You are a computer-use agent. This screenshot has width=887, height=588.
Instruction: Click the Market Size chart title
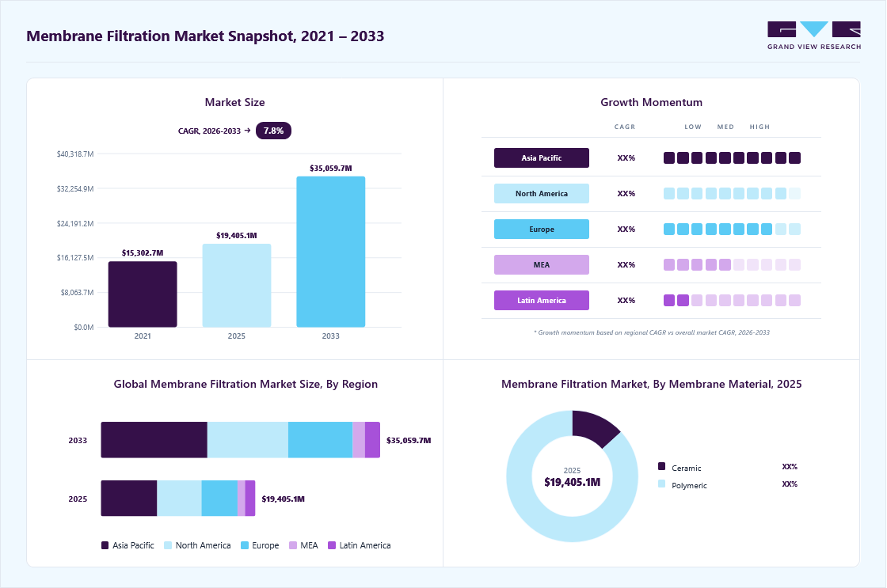click(x=234, y=102)
